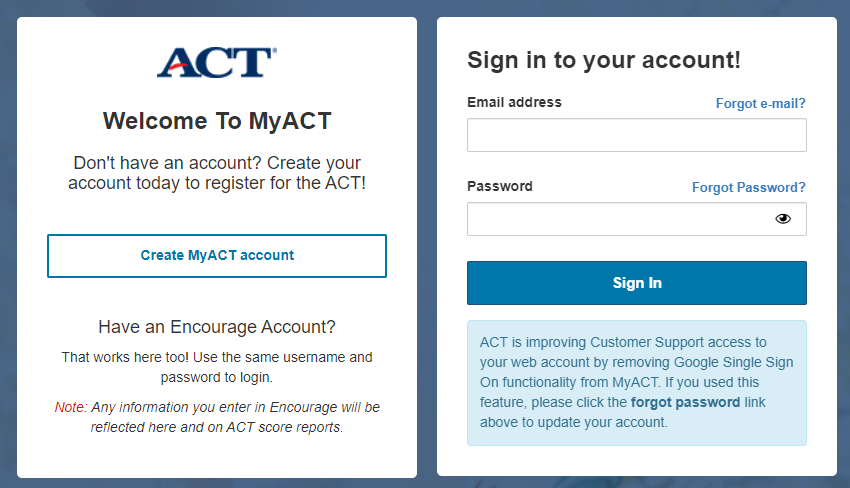Click the red Note: text
Viewport: 850px width, 488px height.
point(71,407)
